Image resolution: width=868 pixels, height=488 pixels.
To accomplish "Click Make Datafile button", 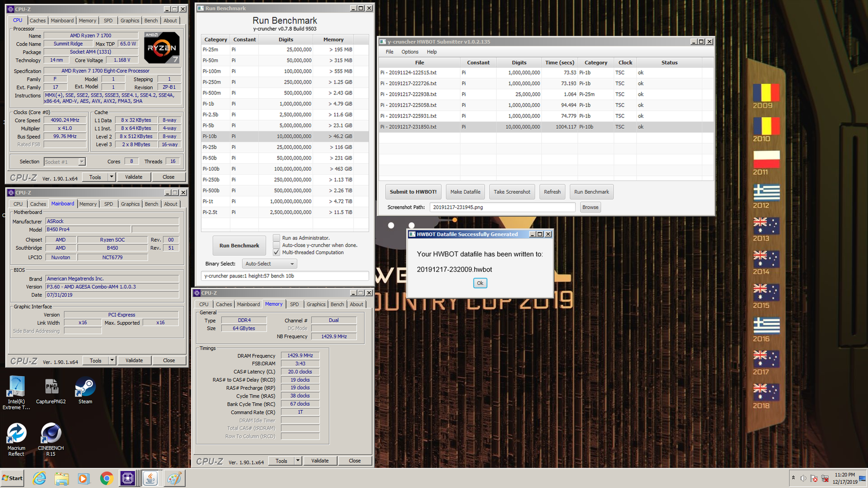I will (465, 192).
